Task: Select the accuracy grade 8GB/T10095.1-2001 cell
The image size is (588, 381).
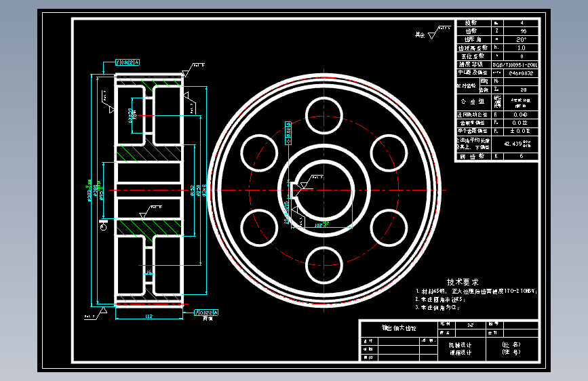Action: click(515, 65)
